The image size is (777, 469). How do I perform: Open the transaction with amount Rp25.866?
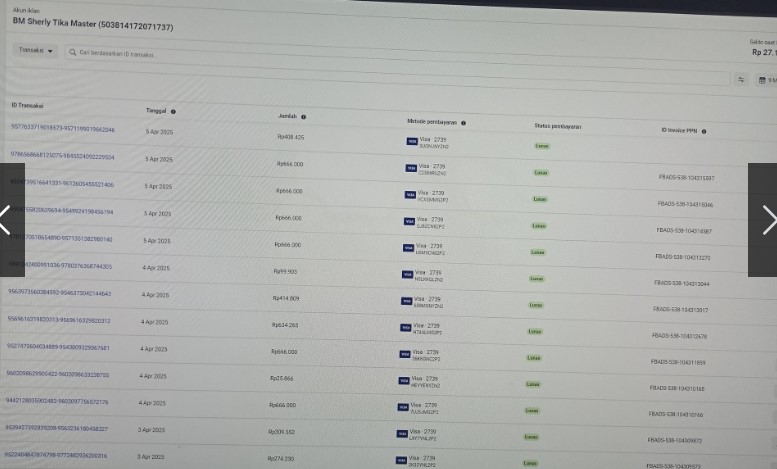pos(281,378)
